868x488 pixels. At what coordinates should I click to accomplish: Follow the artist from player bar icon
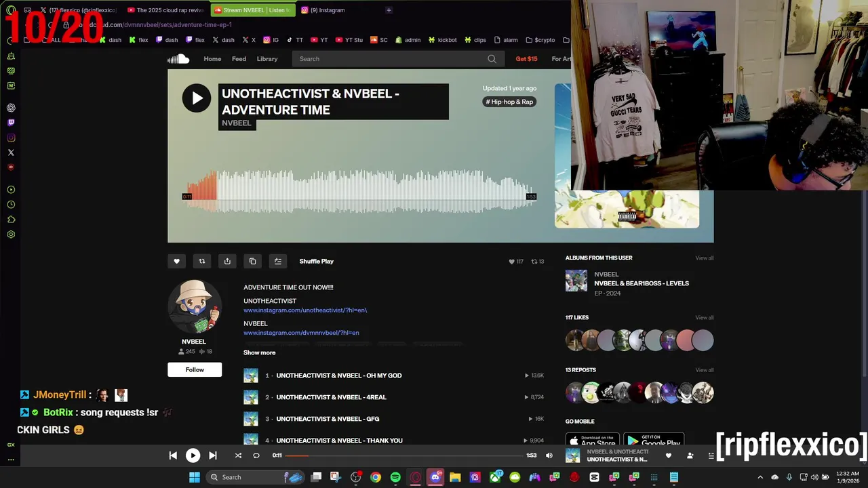[x=690, y=455]
